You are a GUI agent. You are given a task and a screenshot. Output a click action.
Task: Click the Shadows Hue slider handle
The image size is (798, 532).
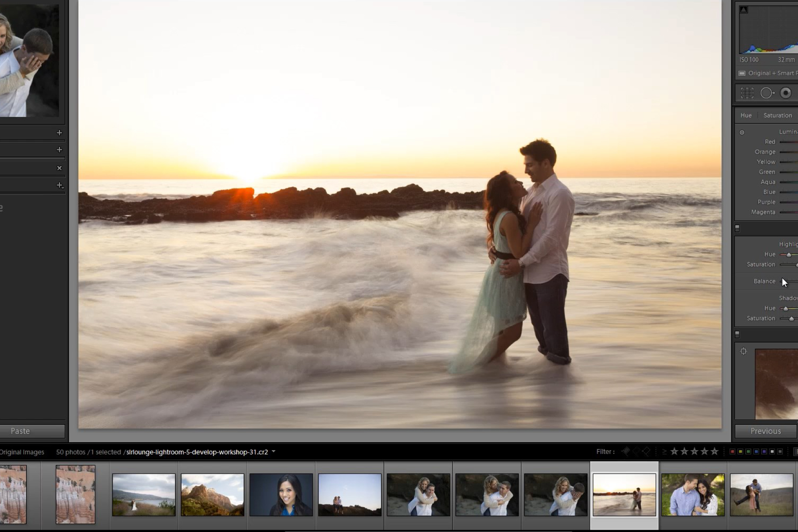pos(786,309)
